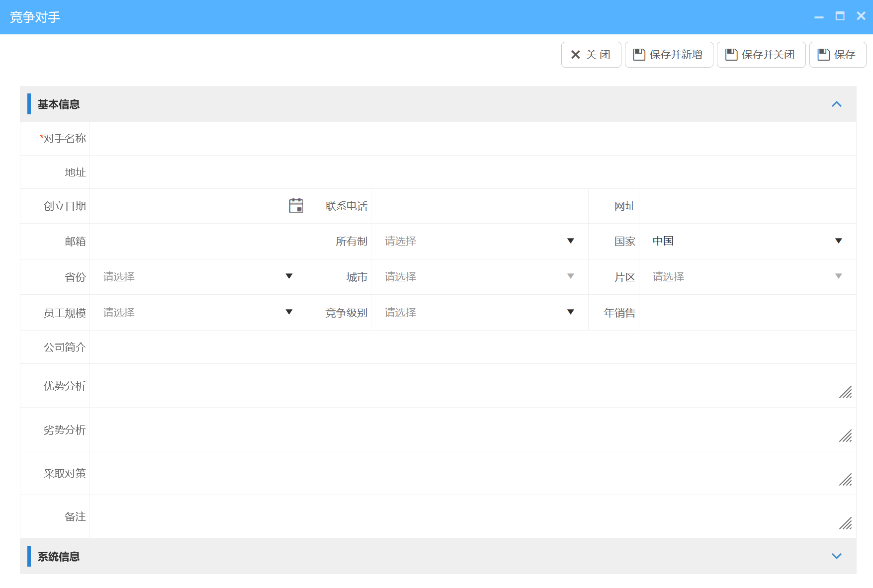Open the 员工规模 dropdown
The image size is (873, 588).
289,312
